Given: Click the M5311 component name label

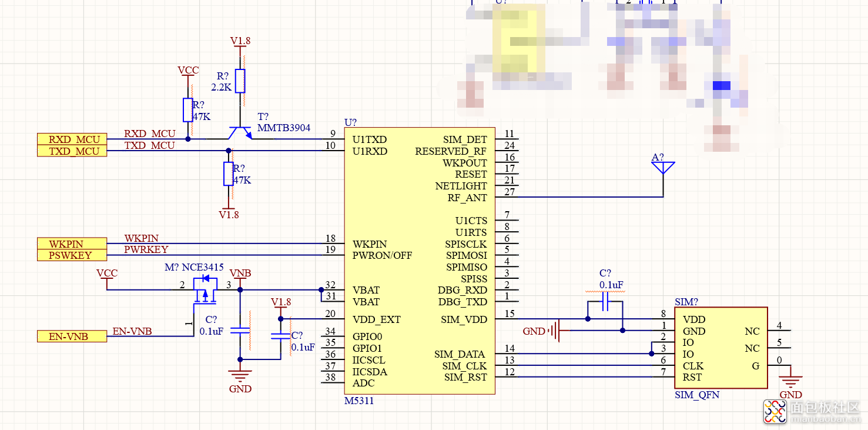Looking at the screenshot, I should pos(359,401).
